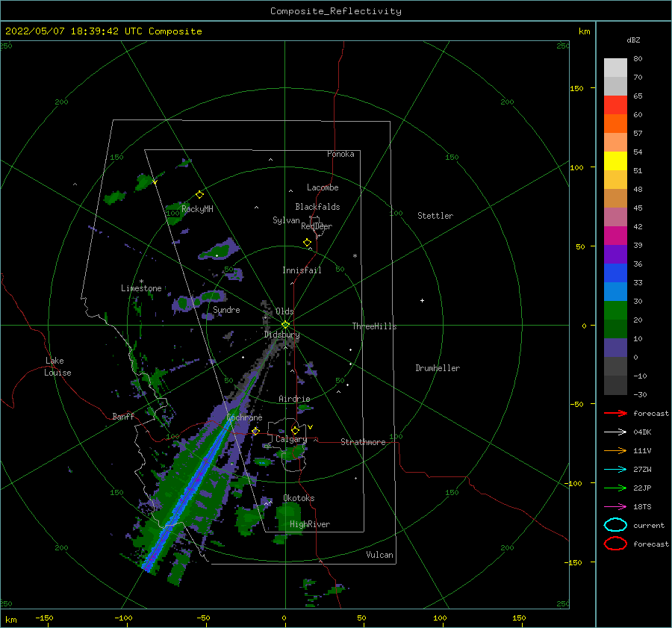Click the yellow diamond marker beside Cochrane
Screen dimensions: 672x628
255,431
